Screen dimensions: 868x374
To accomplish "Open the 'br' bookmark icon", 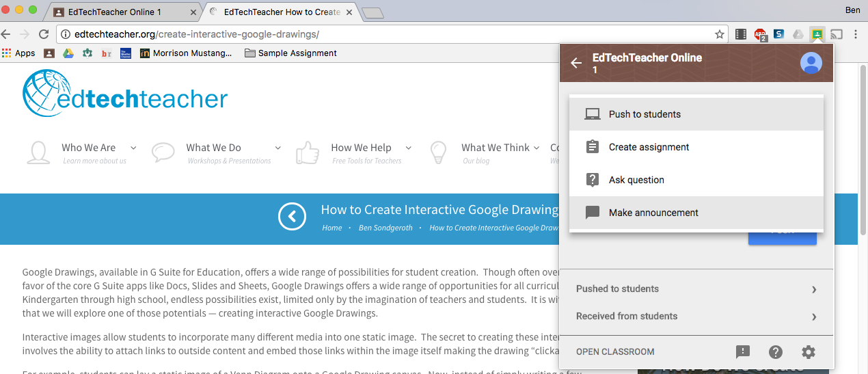I will click(107, 53).
